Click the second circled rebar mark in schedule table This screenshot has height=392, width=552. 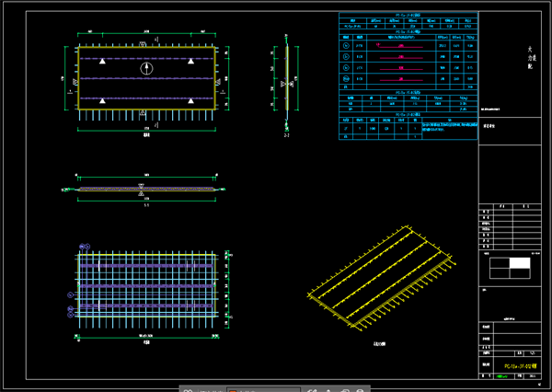[346, 57]
